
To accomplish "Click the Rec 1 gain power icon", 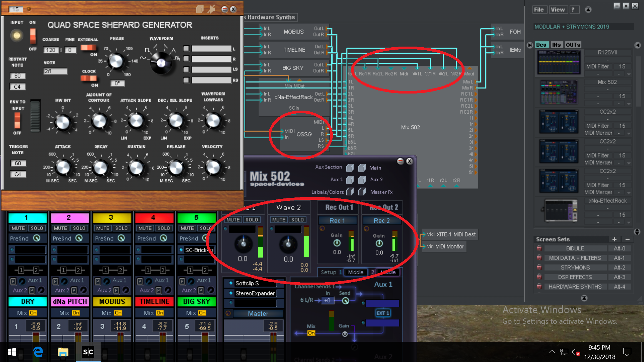I will click(x=337, y=243).
